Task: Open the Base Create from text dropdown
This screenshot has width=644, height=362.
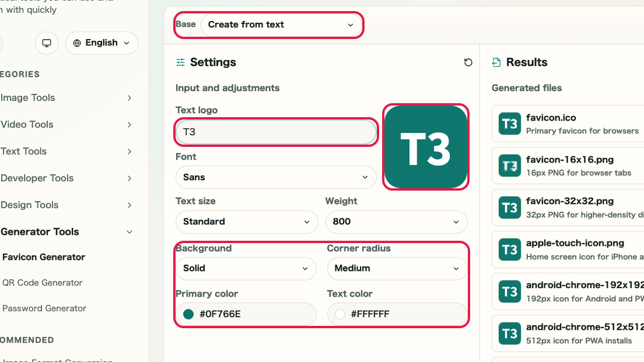Action: [x=281, y=24]
